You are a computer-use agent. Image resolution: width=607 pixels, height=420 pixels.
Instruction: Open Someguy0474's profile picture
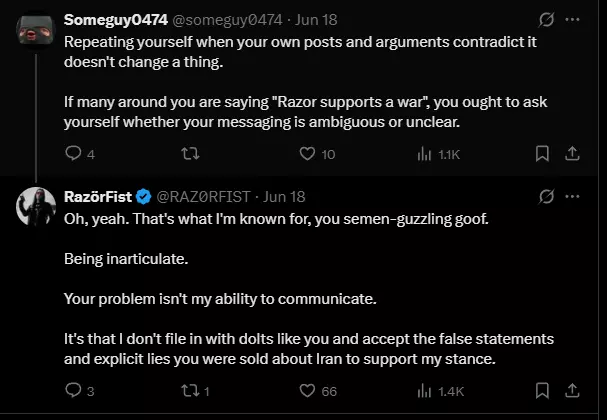pos(36,30)
